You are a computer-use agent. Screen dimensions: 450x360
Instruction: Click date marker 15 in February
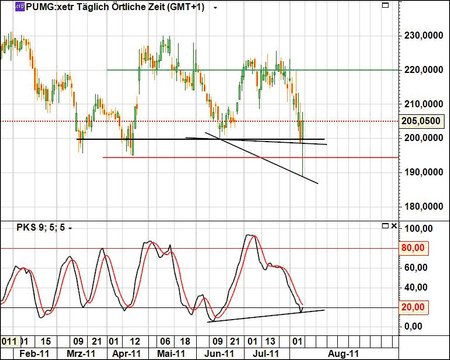46,342
